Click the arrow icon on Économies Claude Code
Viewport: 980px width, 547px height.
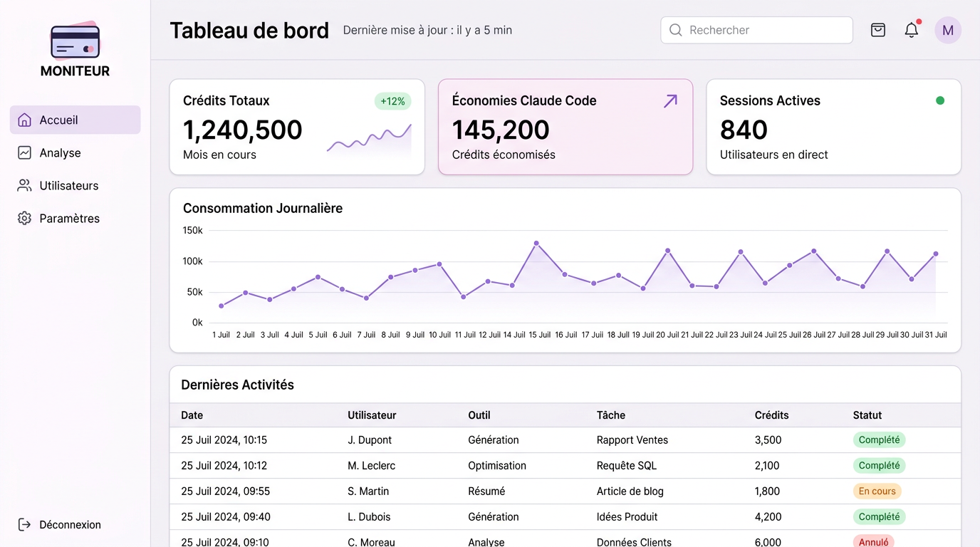[x=670, y=101]
